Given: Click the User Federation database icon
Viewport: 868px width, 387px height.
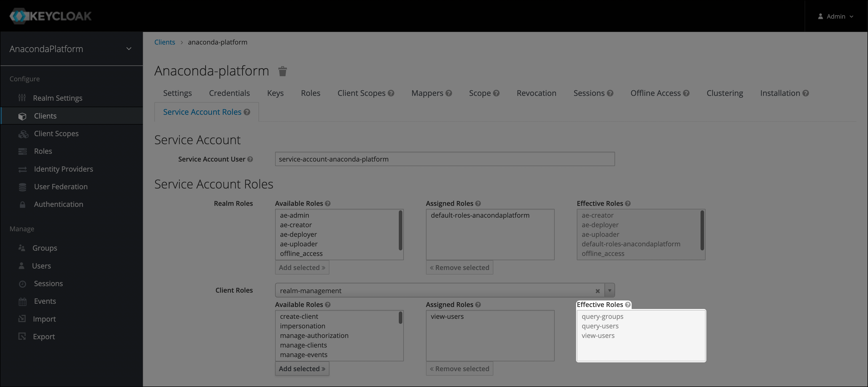Looking at the screenshot, I should (23, 187).
